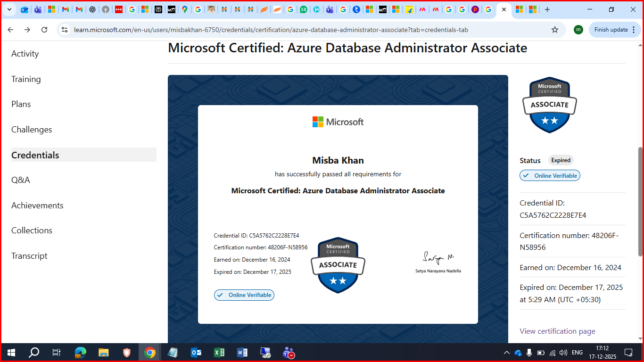Open Wi-Fi network settings in tray

(552, 353)
